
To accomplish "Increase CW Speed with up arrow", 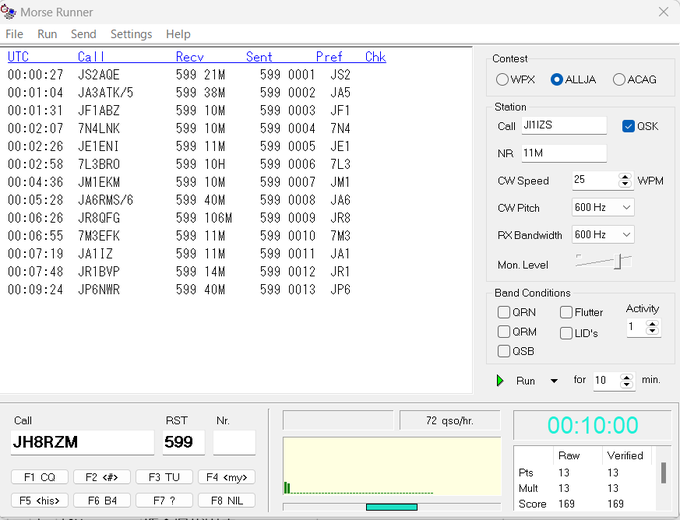I will 625,177.
